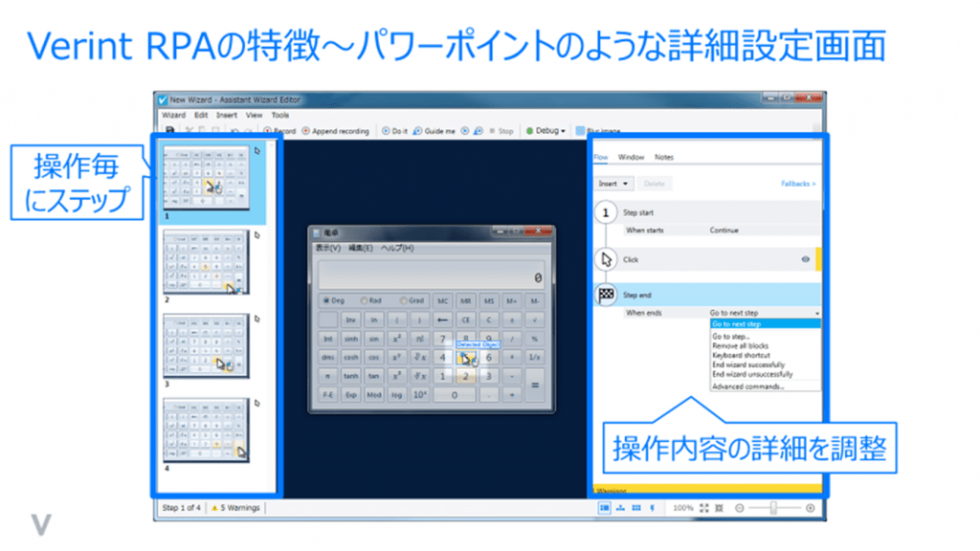
Task: Open the Edit menu
Action: point(201,115)
